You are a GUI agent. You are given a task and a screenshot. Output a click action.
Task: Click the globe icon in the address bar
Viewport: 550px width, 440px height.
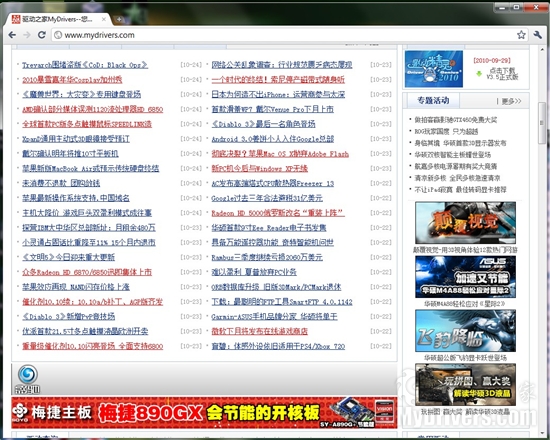coord(58,35)
